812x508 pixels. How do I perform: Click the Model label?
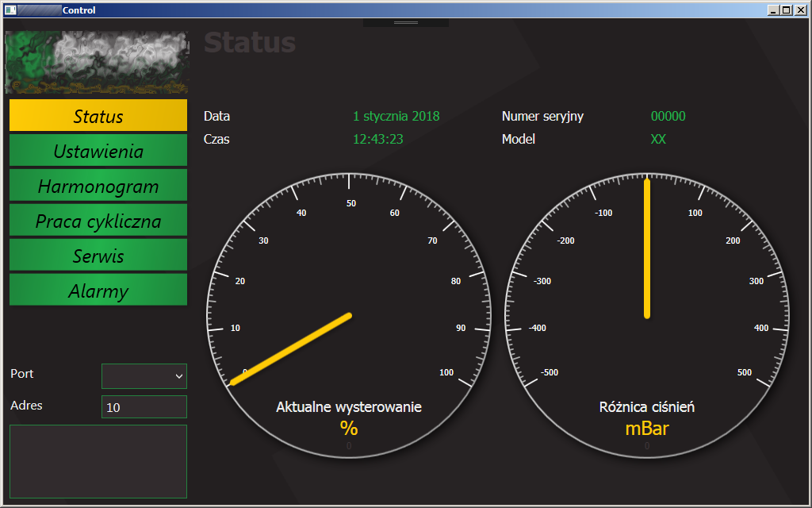tap(519, 139)
